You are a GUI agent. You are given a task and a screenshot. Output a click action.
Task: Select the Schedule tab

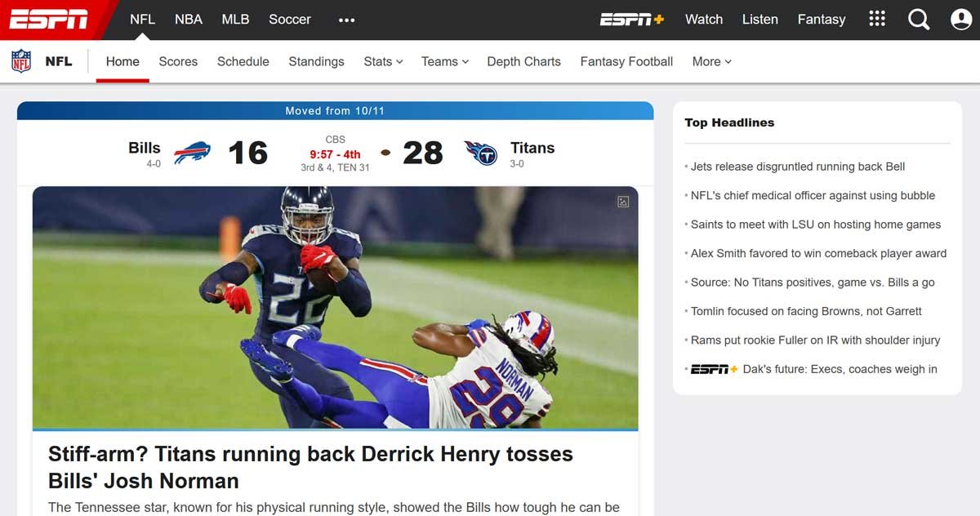pyautogui.click(x=243, y=61)
